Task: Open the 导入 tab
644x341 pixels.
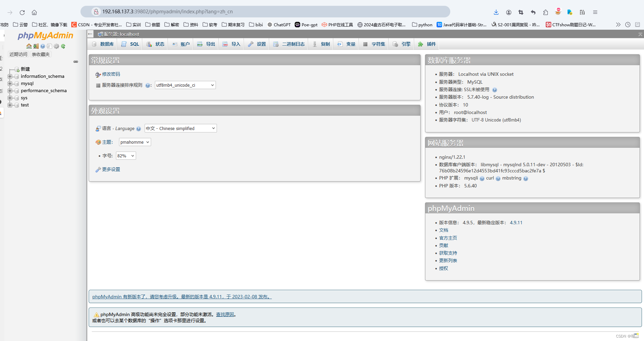Action: pyautogui.click(x=231, y=44)
